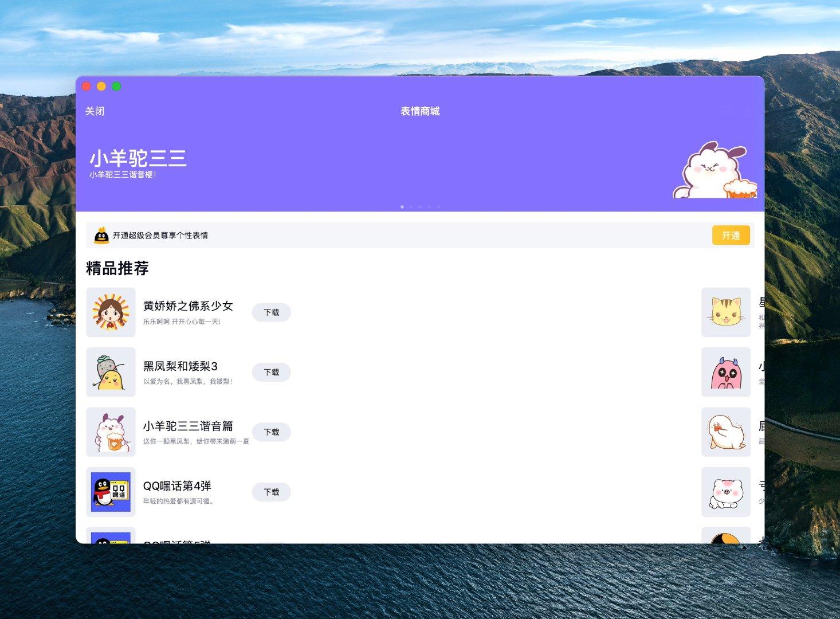Click the 精品推荐 section header
The height and width of the screenshot is (619, 840).
tap(117, 268)
